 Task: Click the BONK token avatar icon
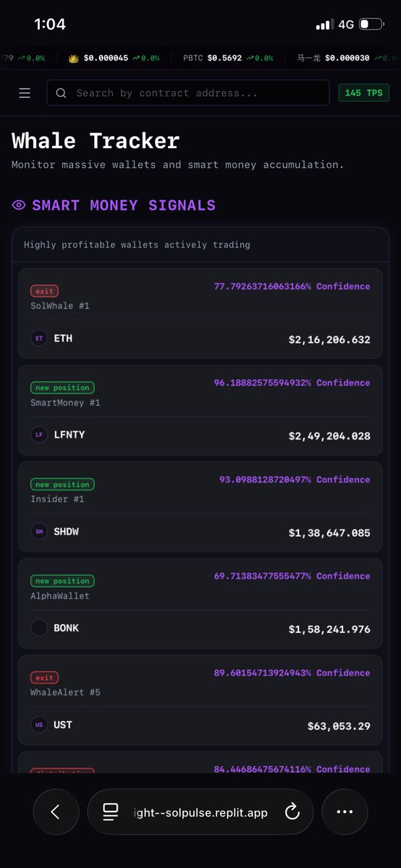coord(39,628)
